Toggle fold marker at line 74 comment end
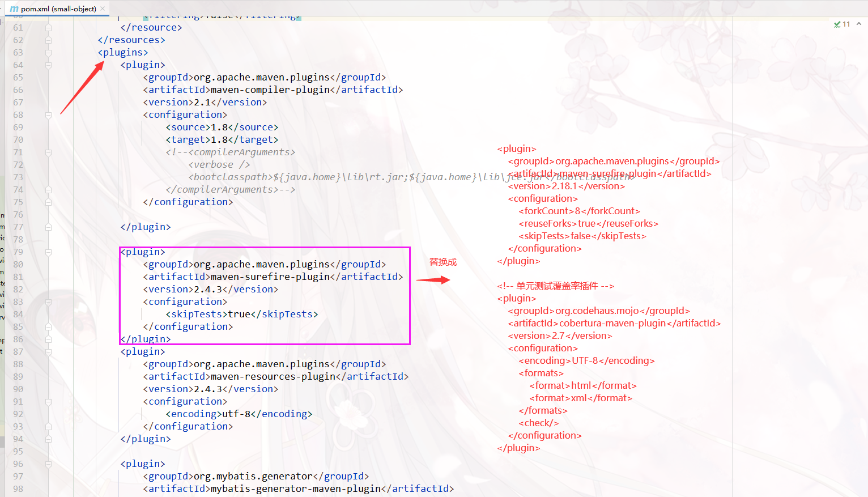The height and width of the screenshot is (497, 868). click(x=48, y=189)
